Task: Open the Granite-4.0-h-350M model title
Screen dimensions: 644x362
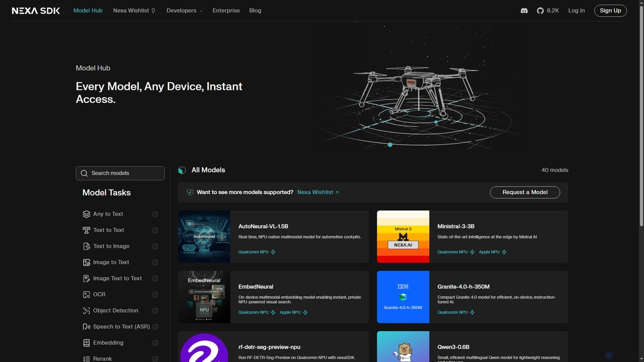Action: 463,287
